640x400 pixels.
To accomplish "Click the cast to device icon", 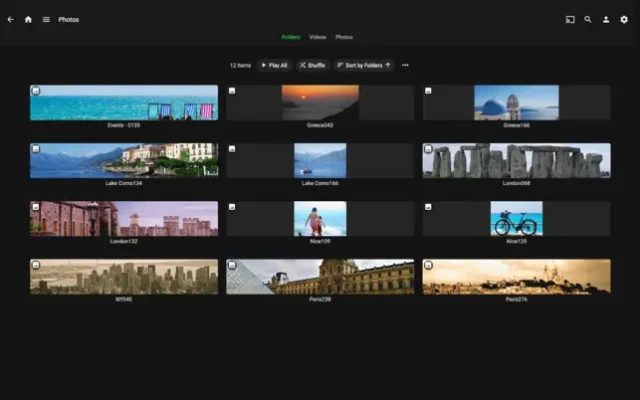I will [570, 19].
